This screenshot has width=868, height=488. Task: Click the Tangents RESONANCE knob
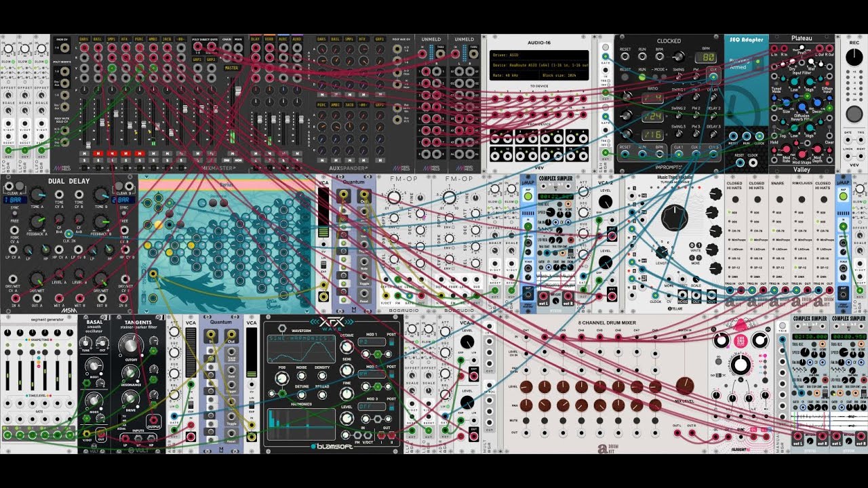130,373
